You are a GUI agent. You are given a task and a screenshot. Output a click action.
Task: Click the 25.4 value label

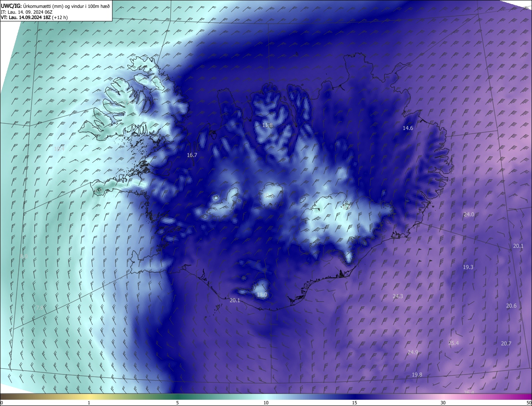[x=453, y=343]
